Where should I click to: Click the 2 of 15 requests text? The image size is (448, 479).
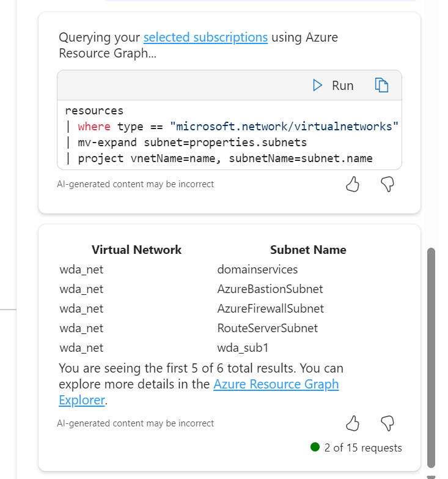[363, 448]
